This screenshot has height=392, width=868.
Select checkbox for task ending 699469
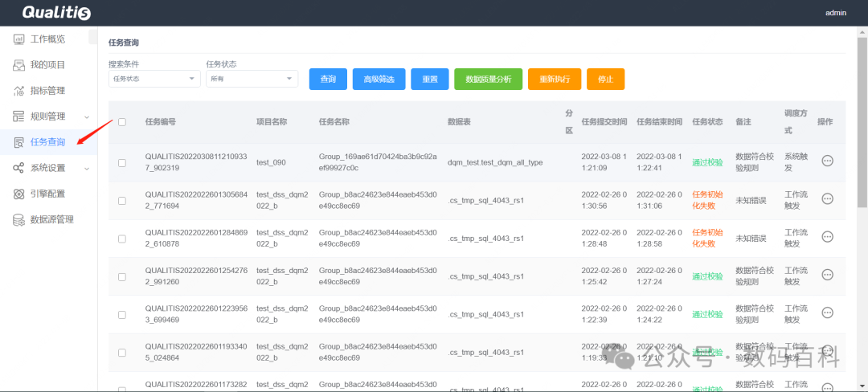(x=122, y=315)
